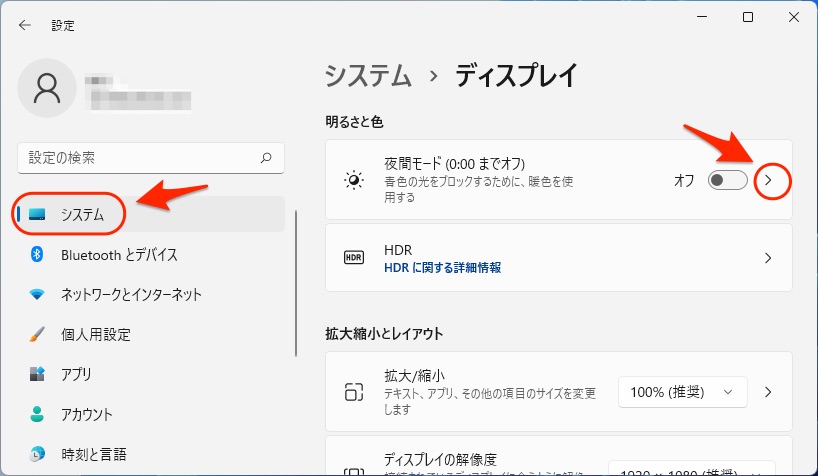This screenshot has height=476, width=818.
Task: Open the user profile avatar
Action: (47, 88)
